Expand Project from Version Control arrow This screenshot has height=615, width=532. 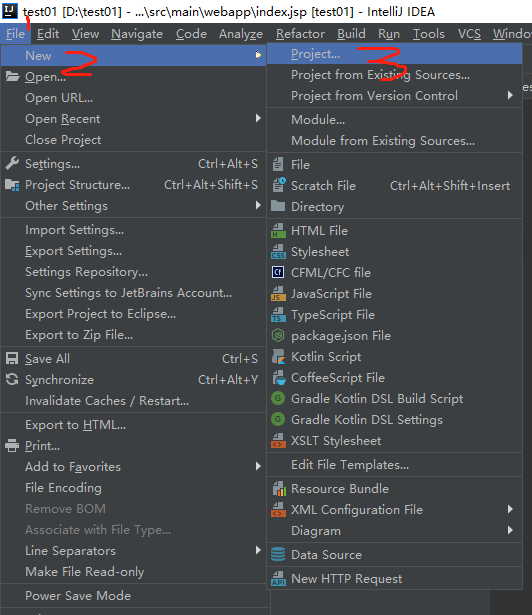click(x=510, y=95)
